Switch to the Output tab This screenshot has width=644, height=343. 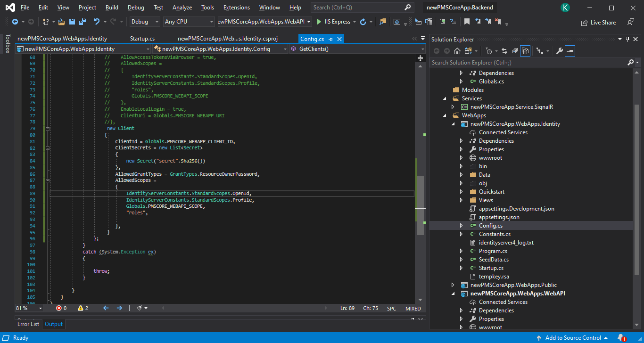(54, 324)
